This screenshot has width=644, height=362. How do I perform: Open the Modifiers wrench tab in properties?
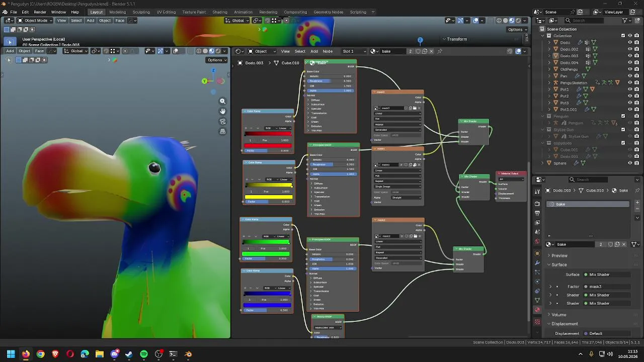point(537,262)
